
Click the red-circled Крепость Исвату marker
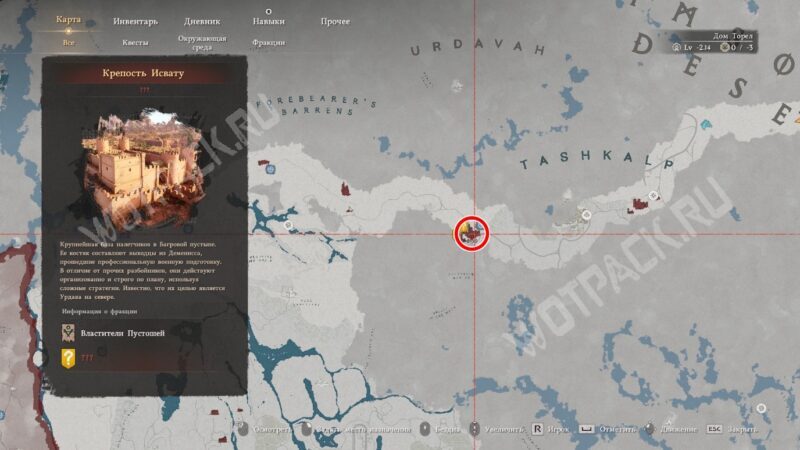[x=471, y=234]
